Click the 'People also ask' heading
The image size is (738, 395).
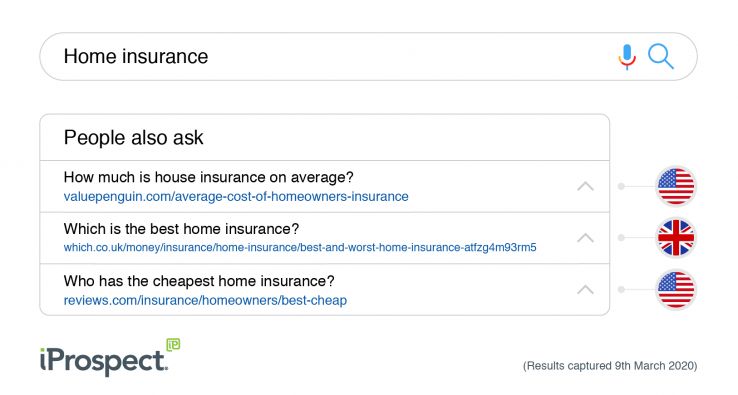click(x=133, y=137)
